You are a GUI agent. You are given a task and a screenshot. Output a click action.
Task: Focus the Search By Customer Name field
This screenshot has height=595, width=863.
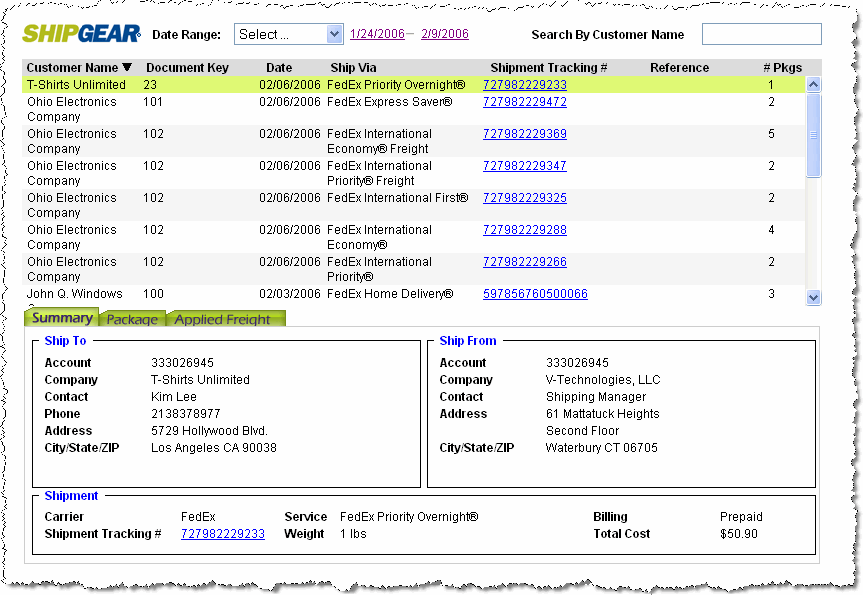click(762, 34)
